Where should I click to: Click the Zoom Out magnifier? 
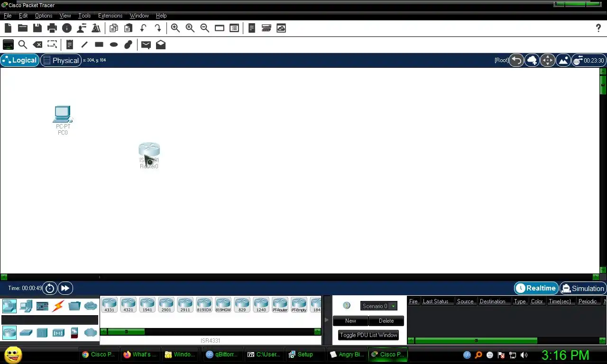205,28
